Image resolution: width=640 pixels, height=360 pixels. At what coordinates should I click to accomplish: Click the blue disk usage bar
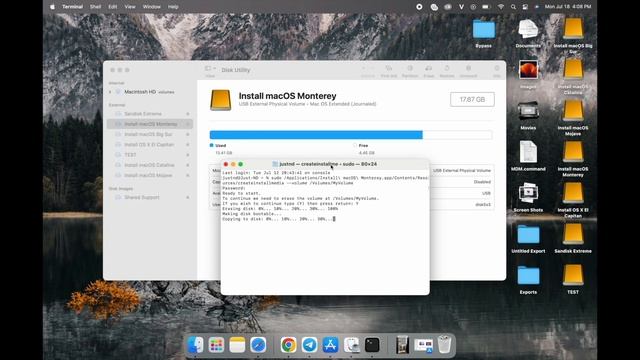316,135
